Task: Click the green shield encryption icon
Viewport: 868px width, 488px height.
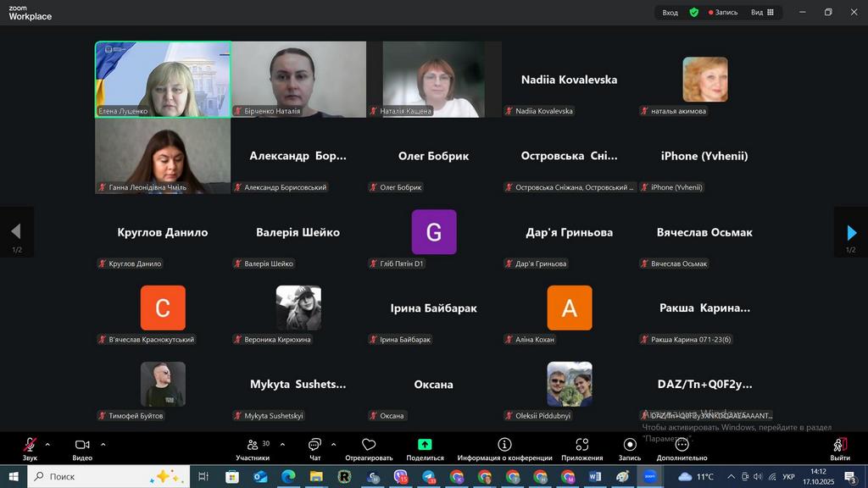Action: [694, 13]
